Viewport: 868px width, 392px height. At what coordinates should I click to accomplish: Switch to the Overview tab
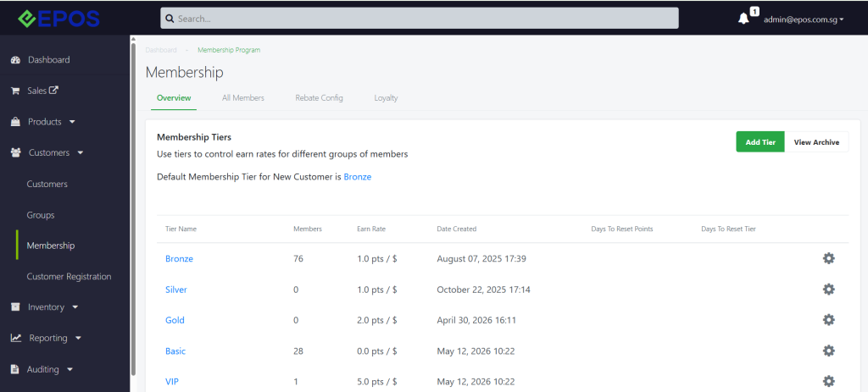pos(174,98)
